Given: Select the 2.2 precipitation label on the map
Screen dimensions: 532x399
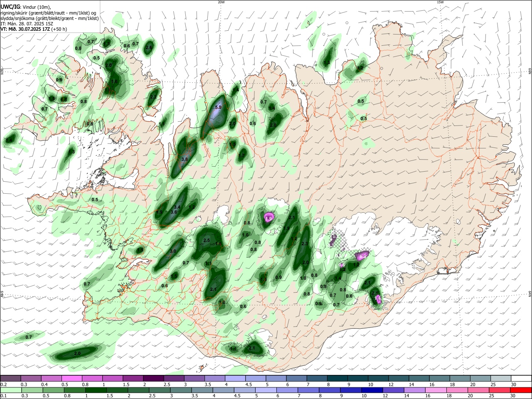Looking at the screenshot, I should coord(153,97).
